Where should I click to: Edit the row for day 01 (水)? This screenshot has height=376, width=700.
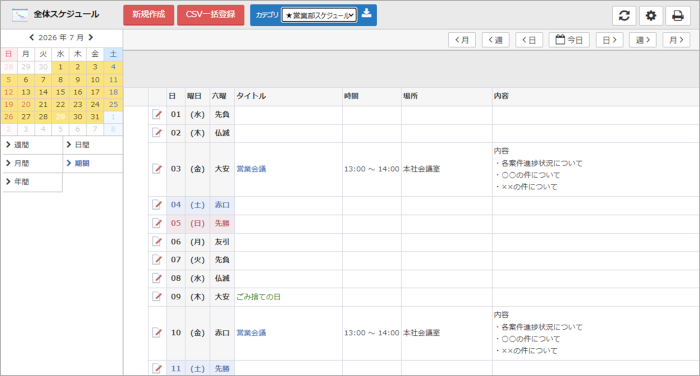157,114
